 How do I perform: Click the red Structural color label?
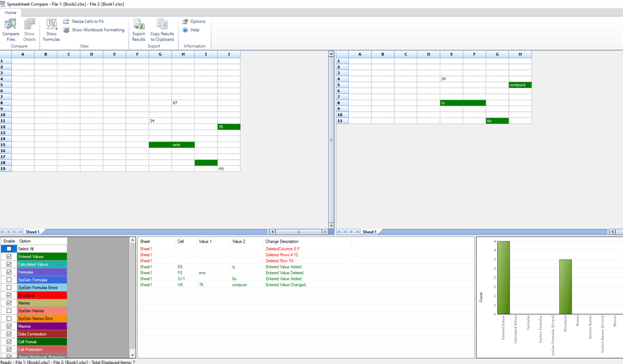[42, 295]
